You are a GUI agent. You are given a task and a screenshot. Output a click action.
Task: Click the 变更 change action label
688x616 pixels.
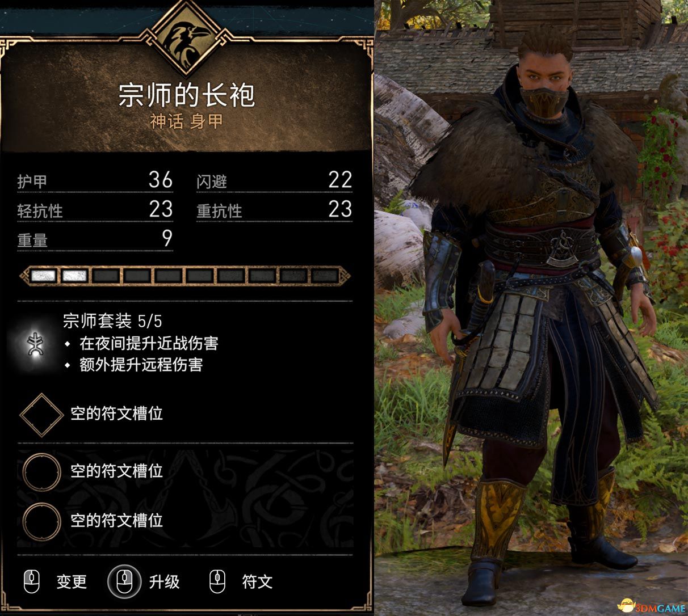pyautogui.click(x=72, y=582)
